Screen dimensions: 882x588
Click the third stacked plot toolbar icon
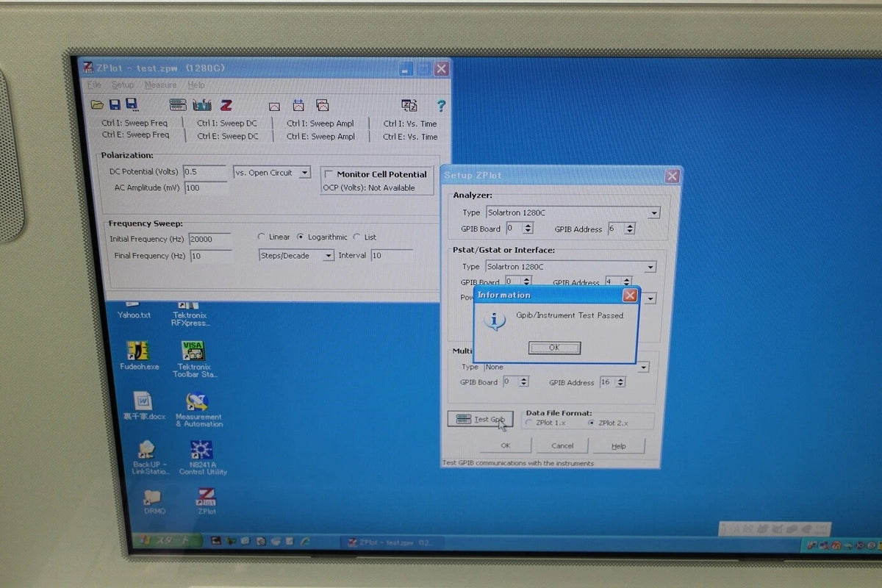point(322,105)
